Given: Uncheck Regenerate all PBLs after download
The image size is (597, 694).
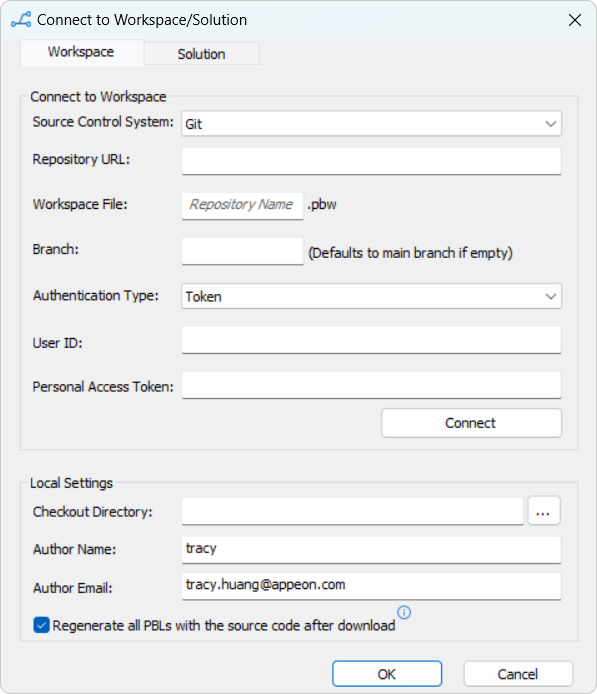Looking at the screenshot, I should coord(42,625).
